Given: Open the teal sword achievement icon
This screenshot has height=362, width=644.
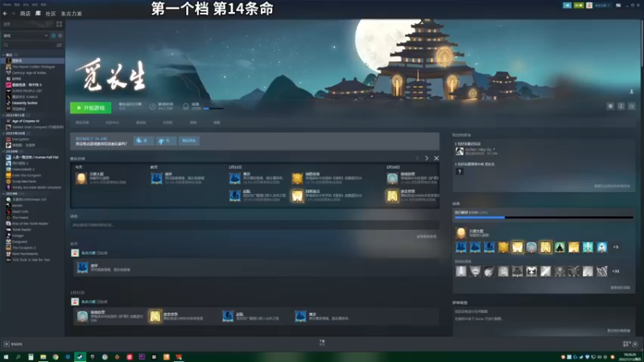Looking at the screenshot, I should (588, 247).
